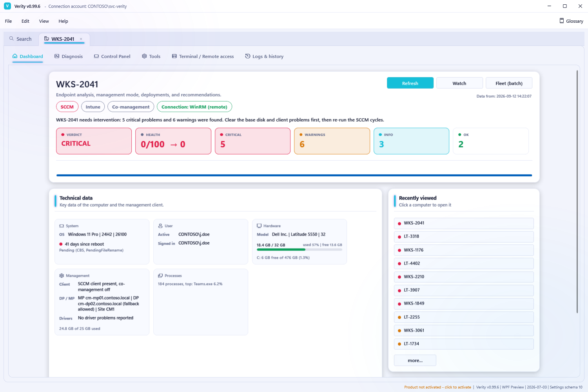Open LT-3907 from Recently viewed

point(464,290)
